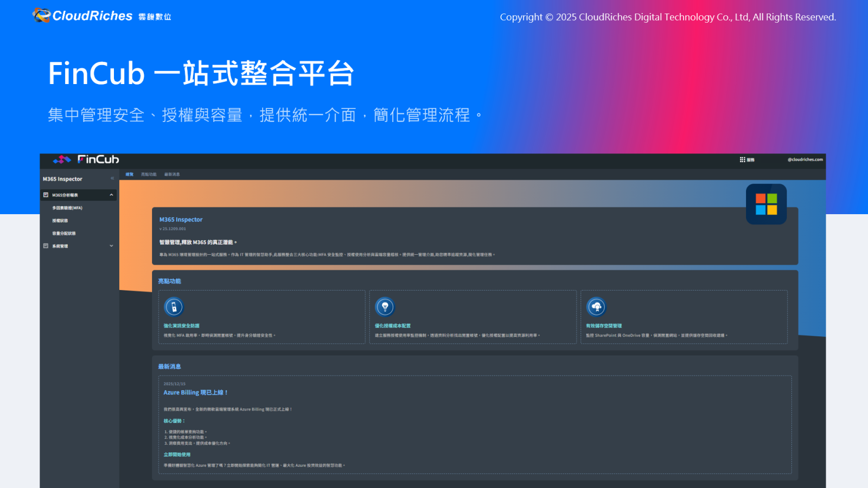Click the 亮點功能 section heading
Image resolution: width=868 pixels, height=488 pixels.
(x=170, y=281)
